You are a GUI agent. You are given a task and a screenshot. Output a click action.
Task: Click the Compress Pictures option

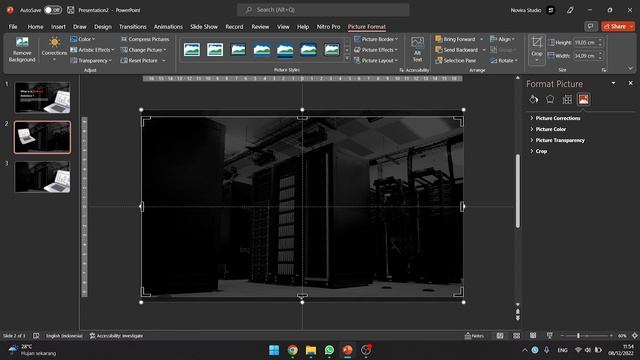[x=145, y=39]
